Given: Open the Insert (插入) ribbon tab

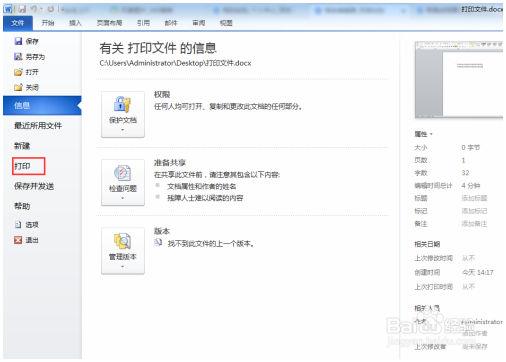Looking at the screenshot, I should click(75, 23).
